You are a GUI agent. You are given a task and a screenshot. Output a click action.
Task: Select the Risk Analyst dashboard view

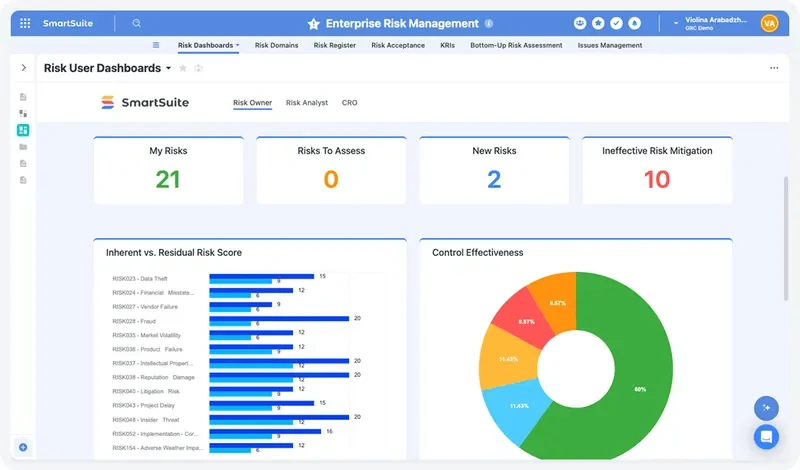[x=307, y=103]
